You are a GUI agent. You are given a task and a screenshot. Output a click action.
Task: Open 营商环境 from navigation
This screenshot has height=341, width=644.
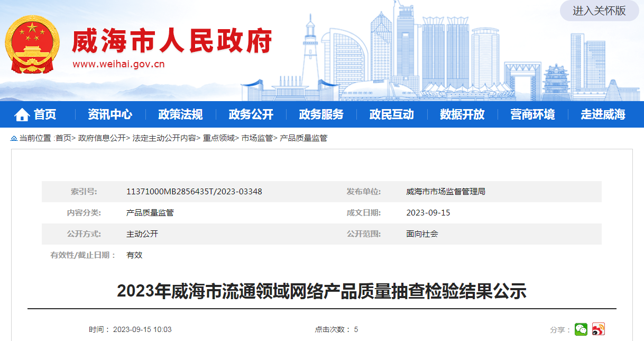532,114
